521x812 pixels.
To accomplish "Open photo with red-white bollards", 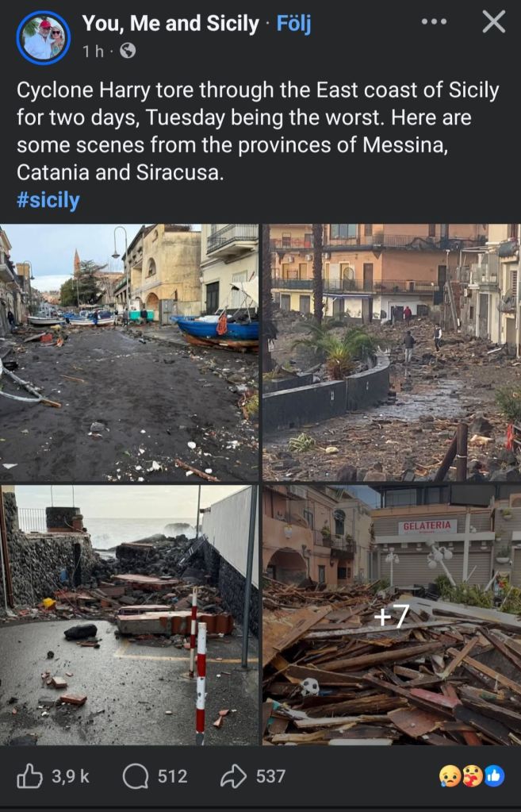I will tap(128, 615).
